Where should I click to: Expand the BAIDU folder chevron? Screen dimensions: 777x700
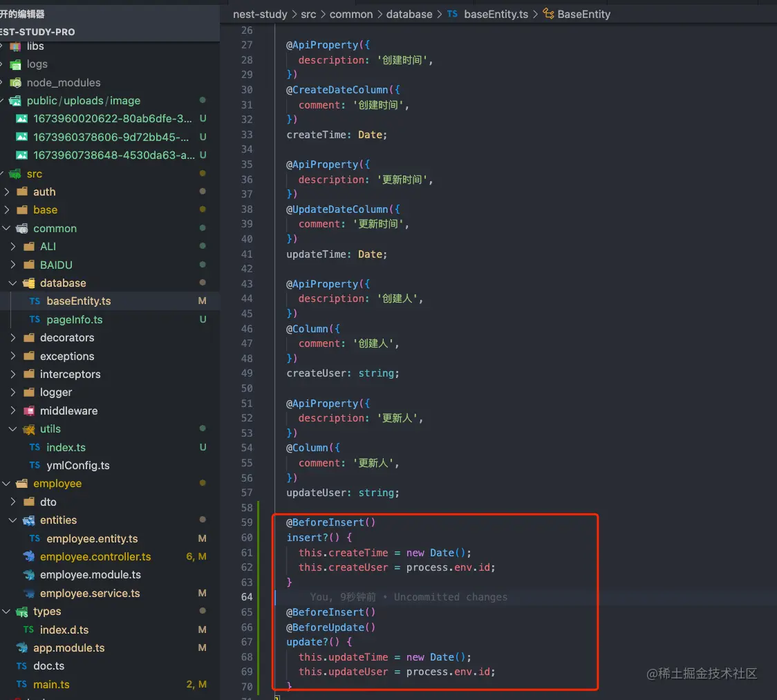click(13, 265)
